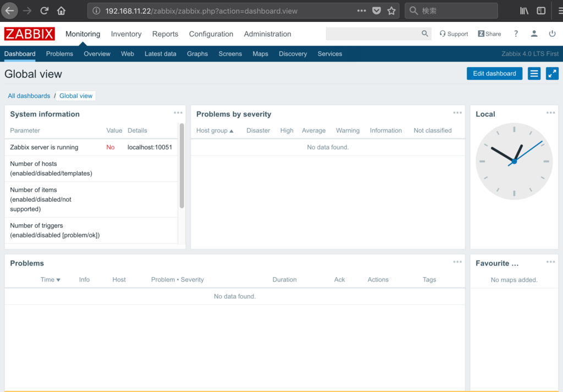Open Problems widget three-dot menu
The image size is (563, 392).
(457, 262)
